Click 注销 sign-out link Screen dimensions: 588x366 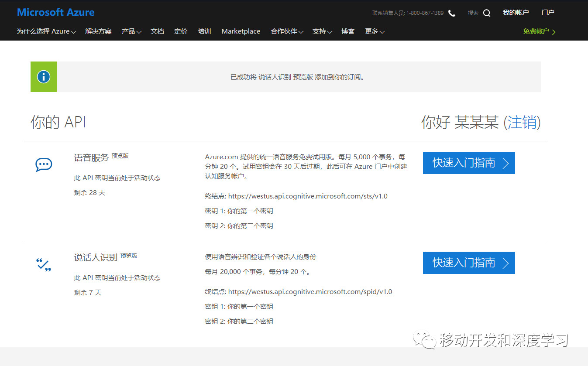tap(522, 123)
